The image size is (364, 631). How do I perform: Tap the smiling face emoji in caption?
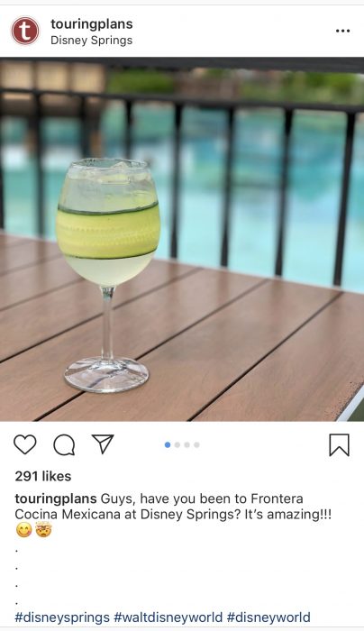[24, 530]
